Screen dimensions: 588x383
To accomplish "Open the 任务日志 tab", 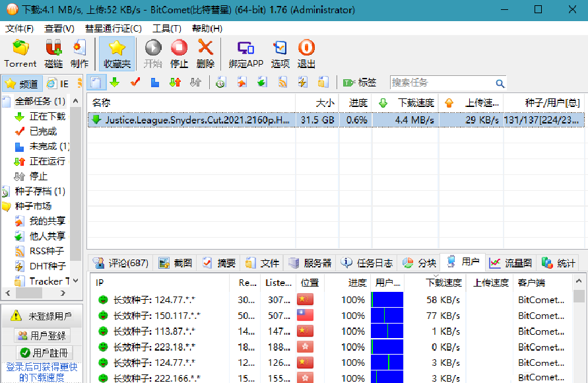I will (x=367, y=263).
